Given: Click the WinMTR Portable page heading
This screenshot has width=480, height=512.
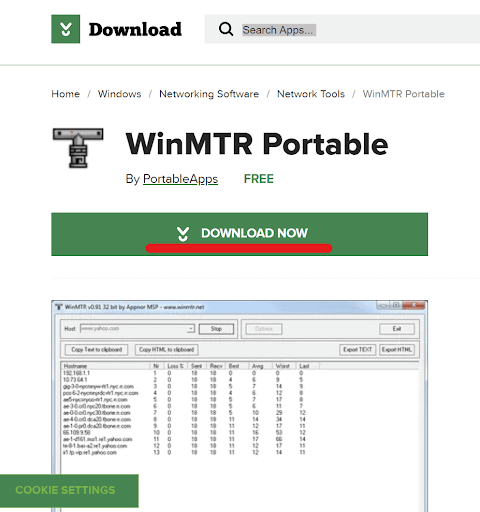Looking at the screenshot, I should [x=257, y=144].
